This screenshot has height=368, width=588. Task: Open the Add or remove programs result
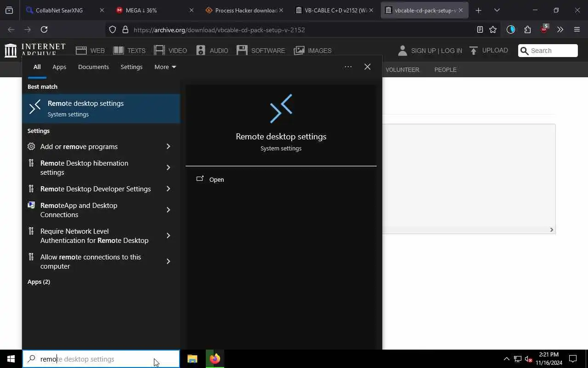pos(90,147)
